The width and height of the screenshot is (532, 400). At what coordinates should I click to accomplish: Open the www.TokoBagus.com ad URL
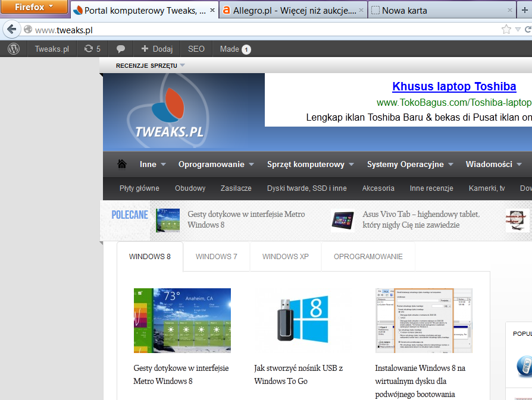tap(454, 102)
